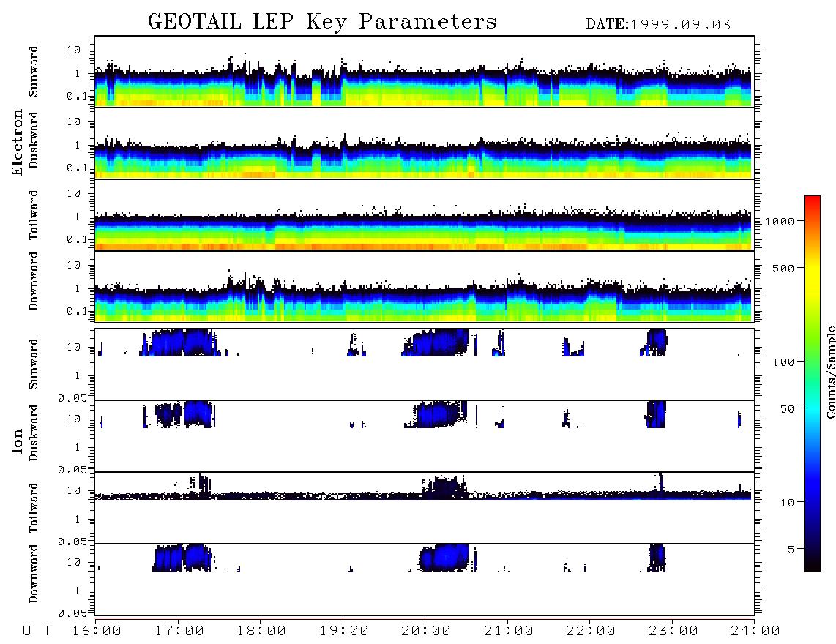Click the Electron Tailward spectrogram panel
Screen dimensions: 836x644
point(425,215)
